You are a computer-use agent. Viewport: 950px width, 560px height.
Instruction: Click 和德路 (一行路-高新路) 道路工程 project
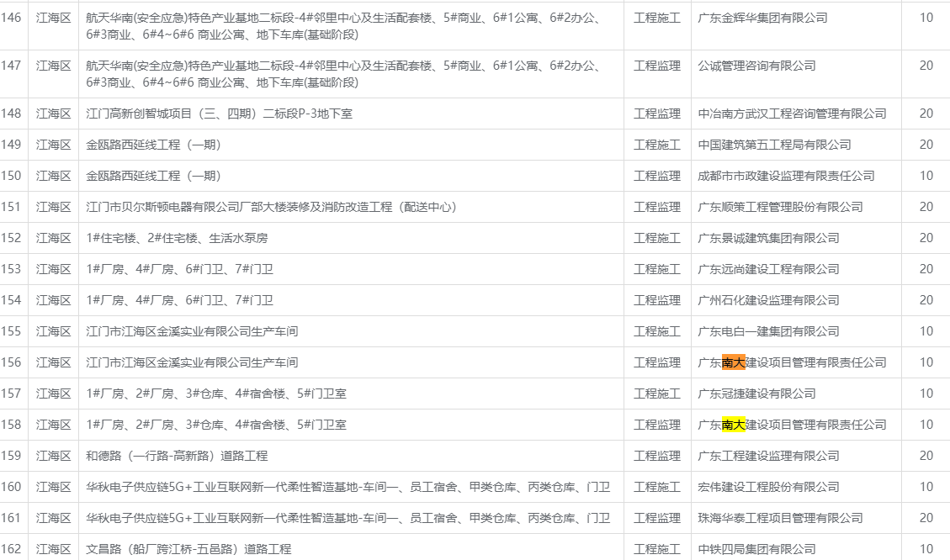[x=177, y=456]
